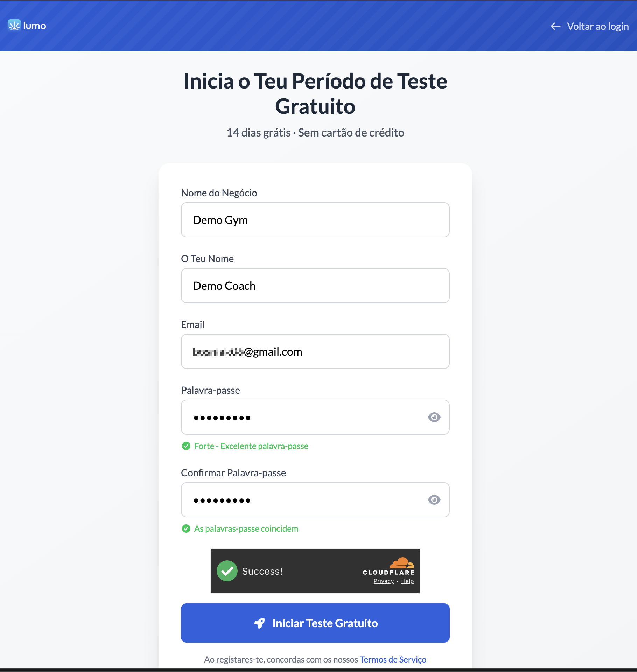Focus the Nome do Negócio field
The image size is (637, 672).
[315, 220]
